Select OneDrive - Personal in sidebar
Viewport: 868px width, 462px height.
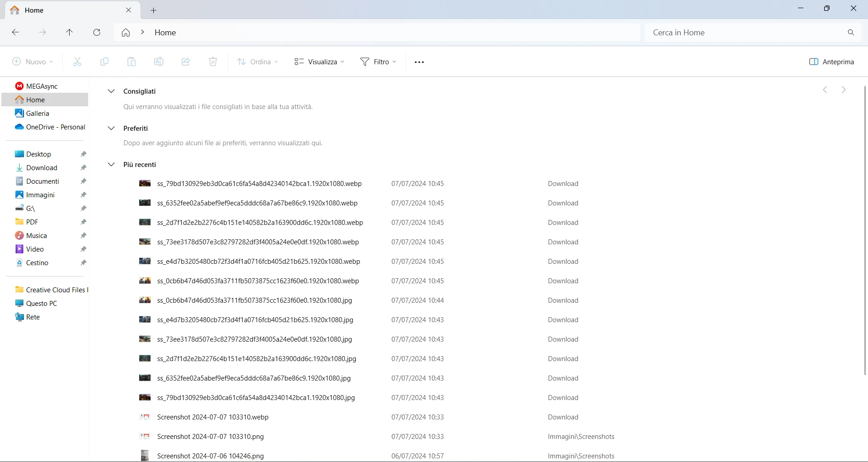[x=55, y=127]
